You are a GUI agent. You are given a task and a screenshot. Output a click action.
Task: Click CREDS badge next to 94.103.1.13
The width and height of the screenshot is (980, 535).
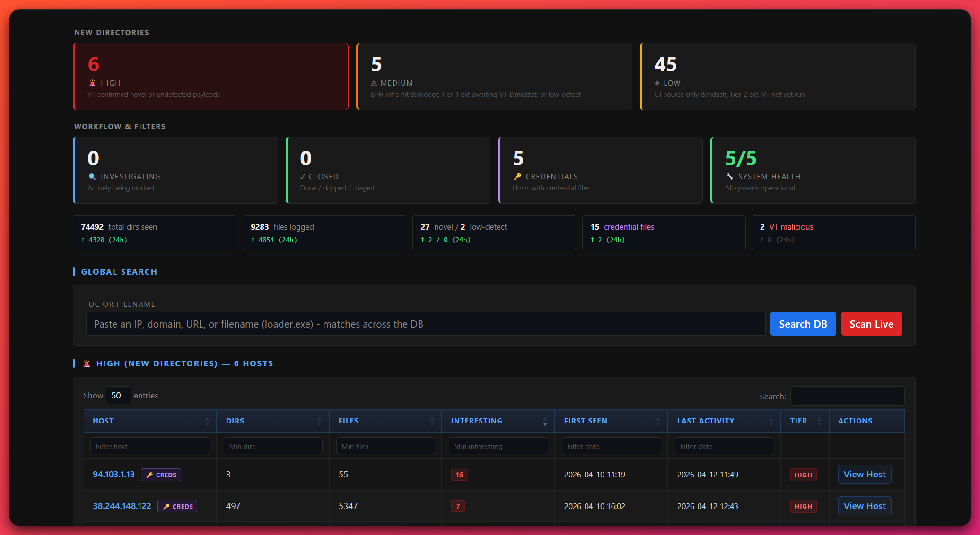[161, 475]
